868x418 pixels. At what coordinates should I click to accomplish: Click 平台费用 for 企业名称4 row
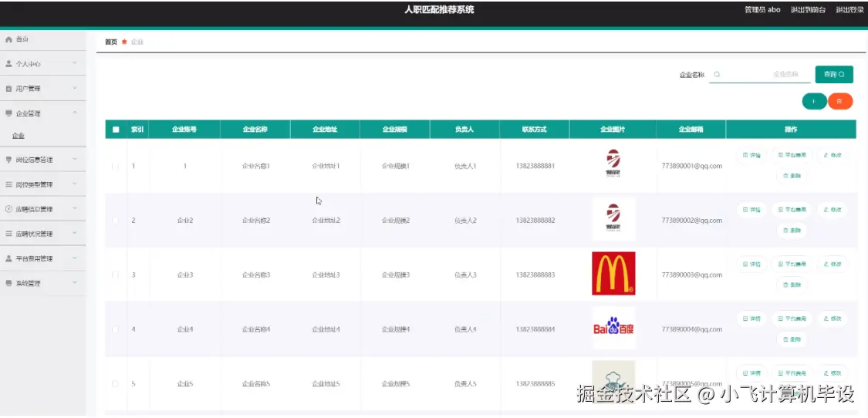coord(792,319)
